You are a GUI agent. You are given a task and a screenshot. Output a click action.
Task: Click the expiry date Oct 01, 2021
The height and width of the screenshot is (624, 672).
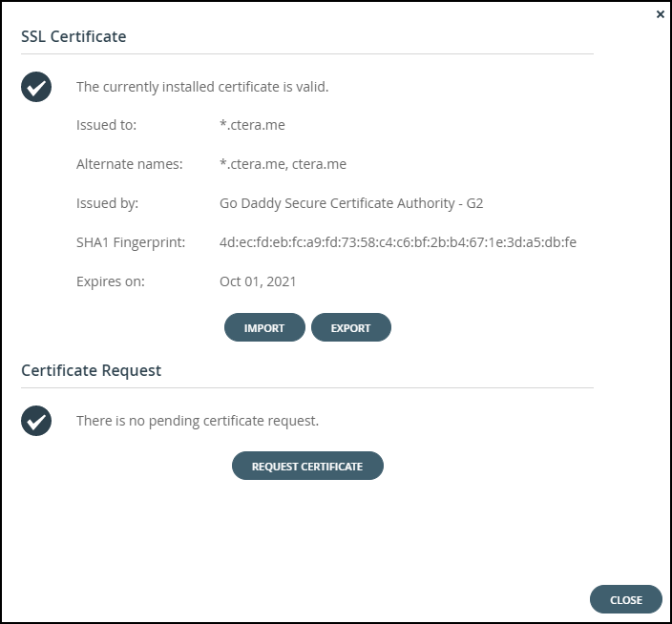(258, 281)
